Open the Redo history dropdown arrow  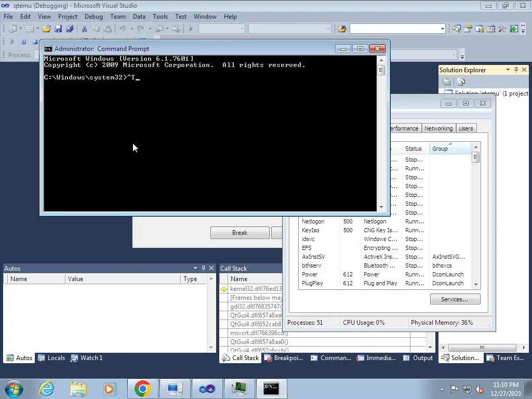[x=150, y=29]
